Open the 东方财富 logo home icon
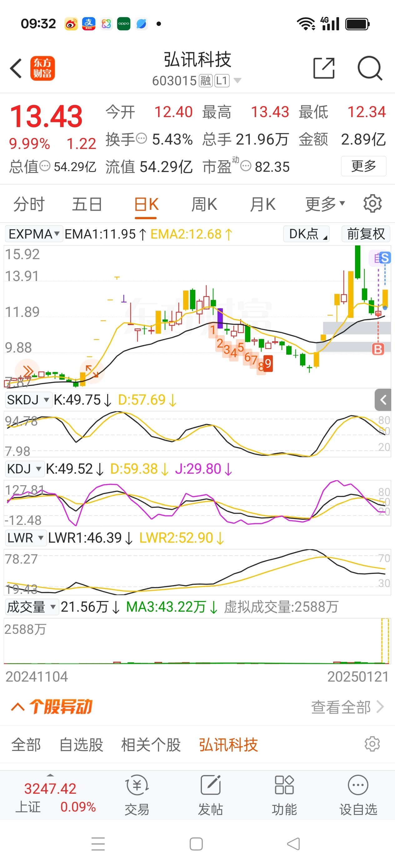Viewport: 395px width, 868px height. [x=42, y=68]
